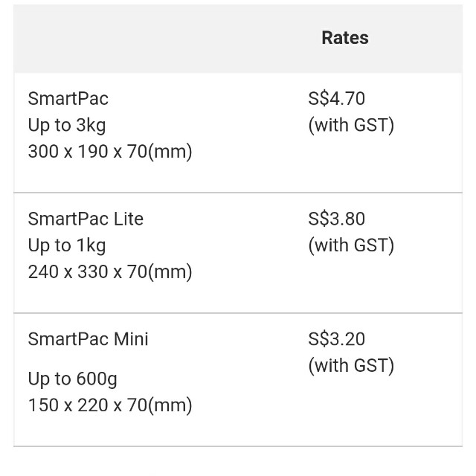Image resolution: width=476 pixels, height=476 pixels.
Task: Select the SmartPac product name above 3kg
Action: click(68, 98)
